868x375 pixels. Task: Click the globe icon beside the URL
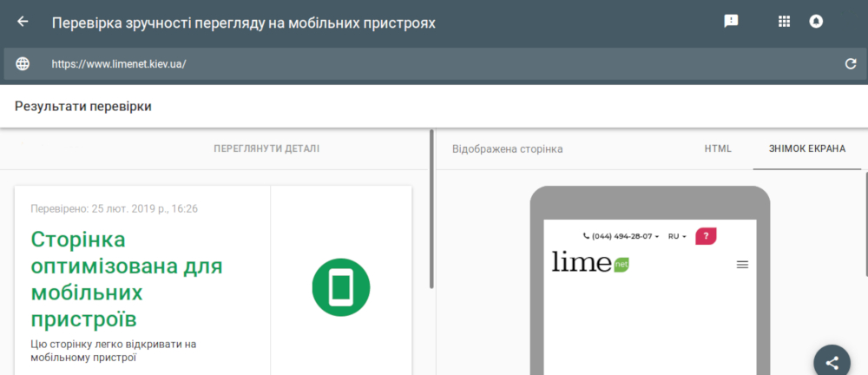(x=23, y=63)
